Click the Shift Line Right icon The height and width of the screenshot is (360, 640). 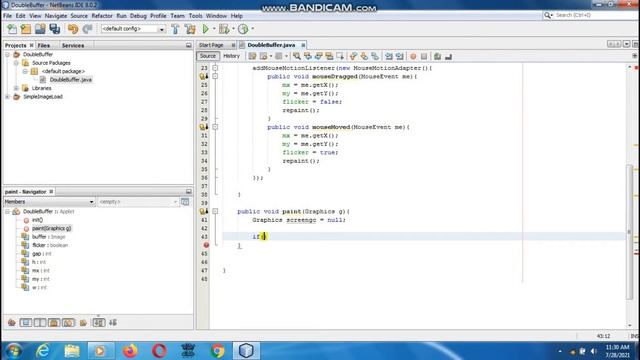pyautogui.click(x=399, y=56)
